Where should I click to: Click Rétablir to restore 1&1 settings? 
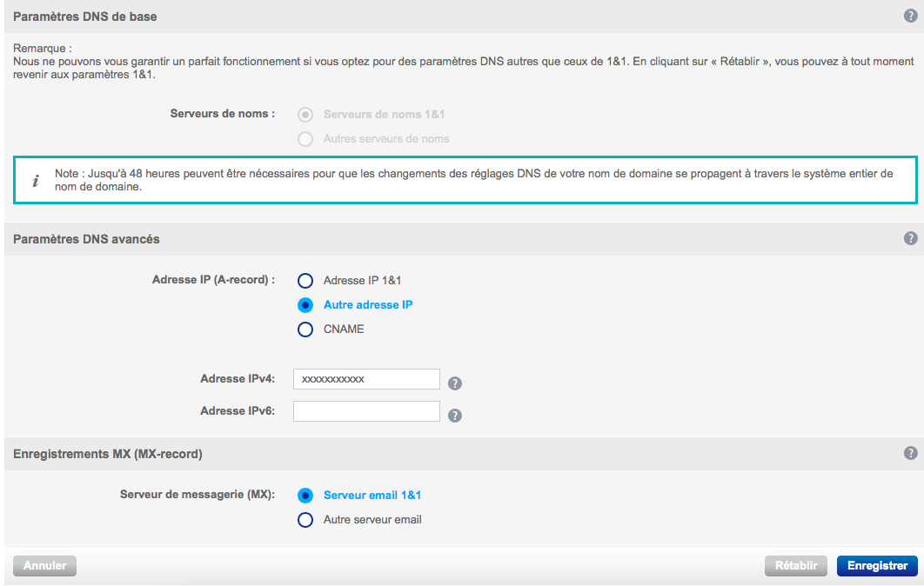click(795, 566)
